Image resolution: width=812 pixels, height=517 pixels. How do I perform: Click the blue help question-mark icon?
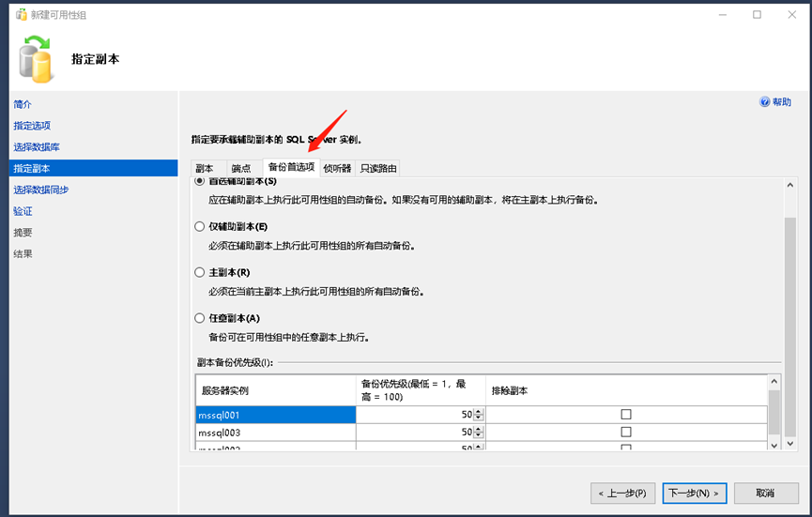point(764,102)
